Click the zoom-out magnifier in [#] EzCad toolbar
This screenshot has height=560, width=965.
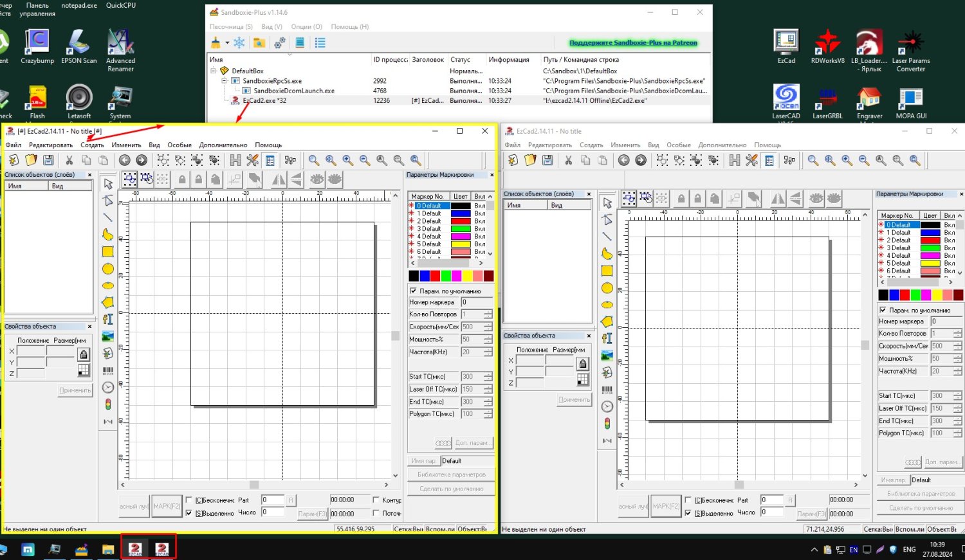click(365, 160)
